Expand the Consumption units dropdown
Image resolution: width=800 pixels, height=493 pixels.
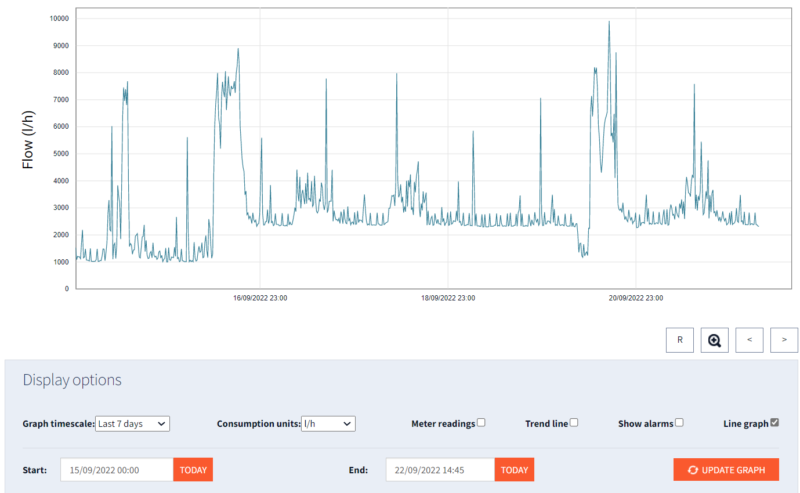[328, 424]
